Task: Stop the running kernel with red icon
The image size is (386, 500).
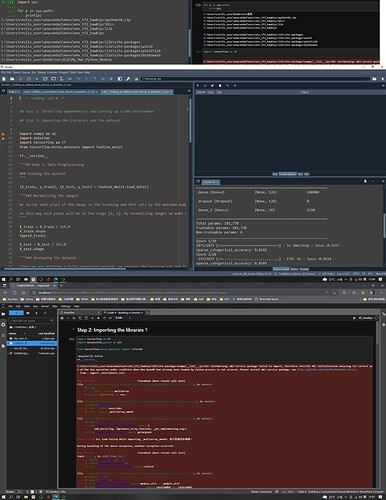Action: 373,181
